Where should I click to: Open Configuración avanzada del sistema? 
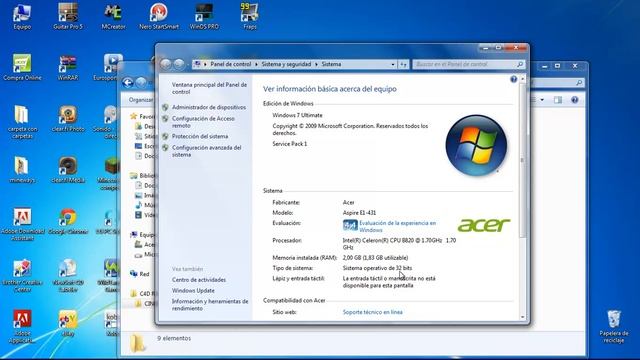pyautogui.click(x=206, y=151)
